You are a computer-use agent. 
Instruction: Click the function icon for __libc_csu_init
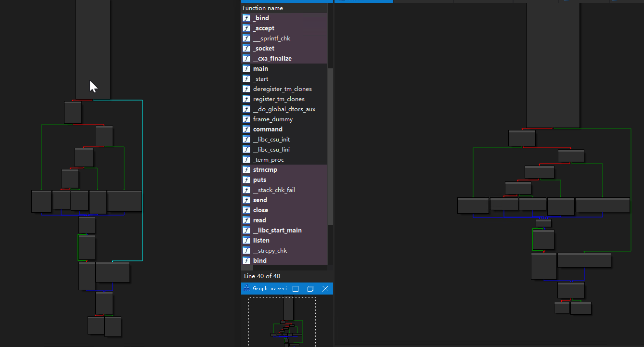click(x=246, y=140)
